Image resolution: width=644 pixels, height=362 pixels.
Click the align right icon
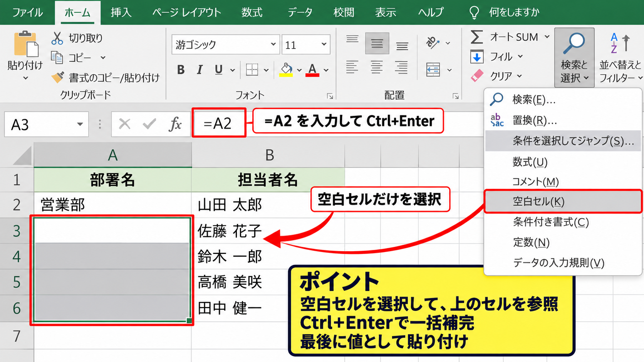pos(401,67)
